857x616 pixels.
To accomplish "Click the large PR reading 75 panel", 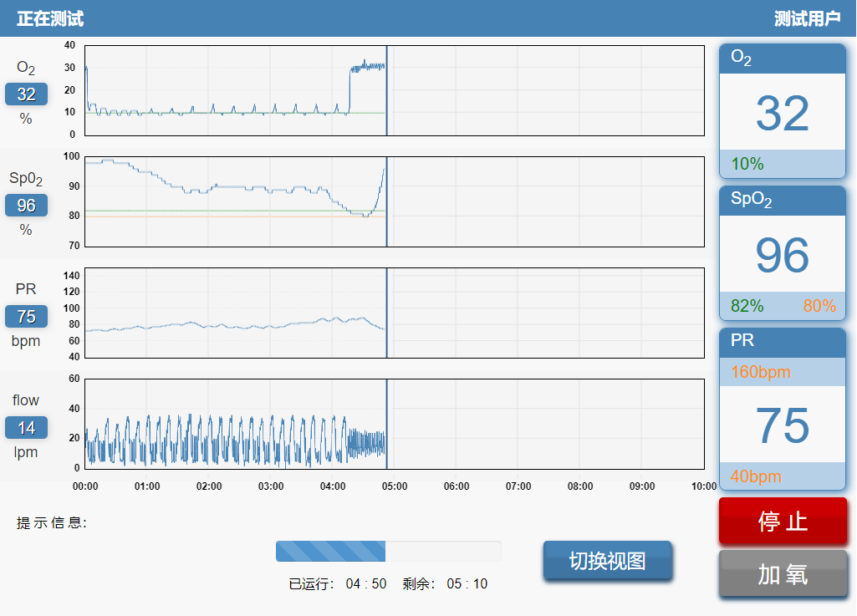I will click(x=783, y=425).
